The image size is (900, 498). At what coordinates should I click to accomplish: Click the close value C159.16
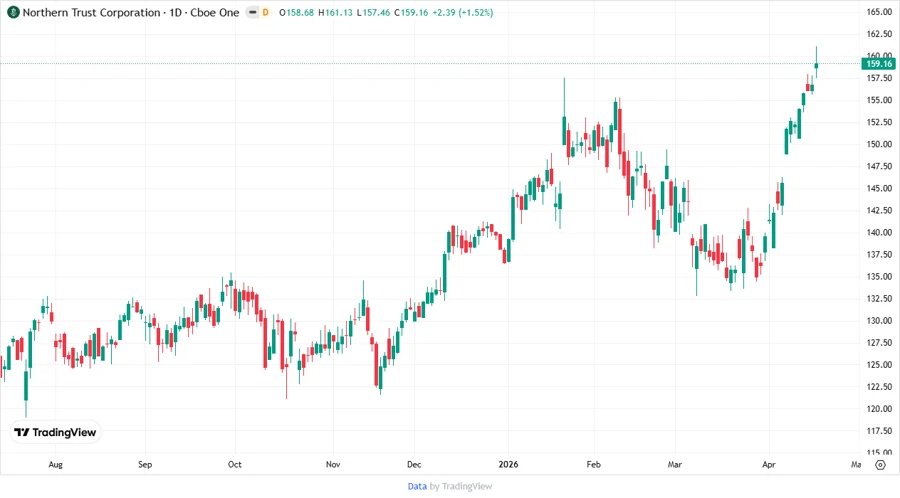click(x=411, y=12)
